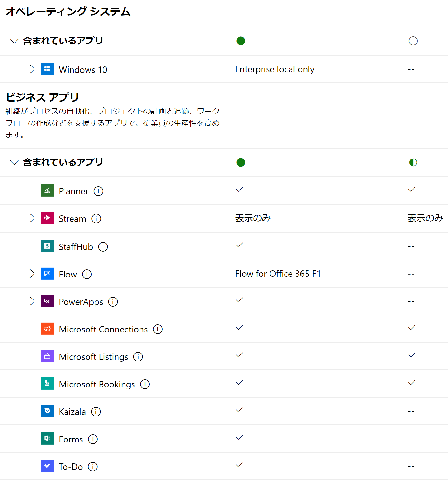
Task: Click the blue Flow app icon
Action: point(47,274)
